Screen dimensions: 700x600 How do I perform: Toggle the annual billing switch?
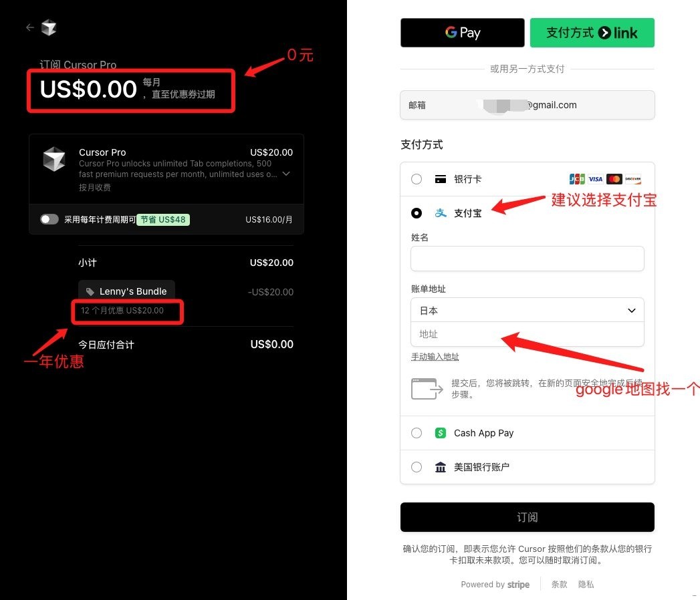point(49,219)
